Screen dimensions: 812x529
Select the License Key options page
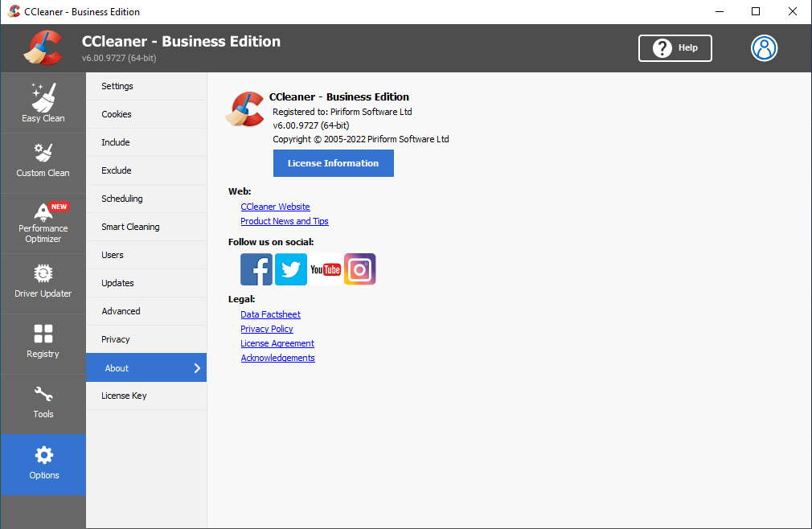click(146, 396)
